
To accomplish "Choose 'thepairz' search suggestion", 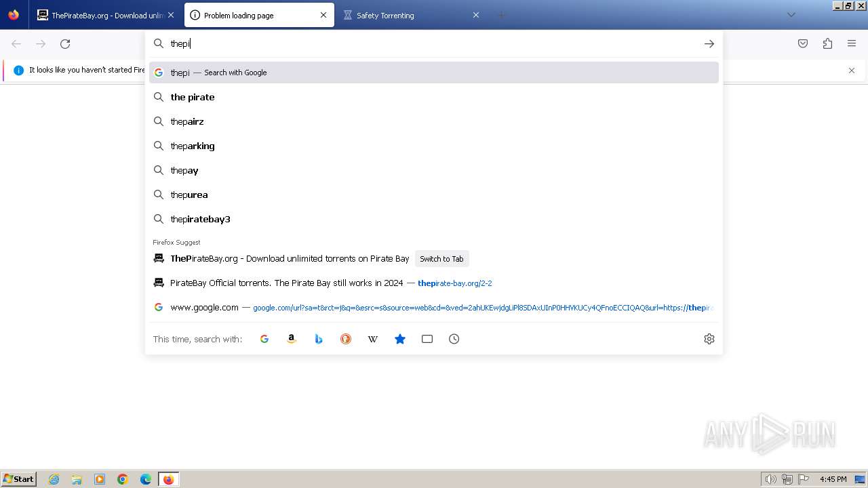I will point(434,121).
